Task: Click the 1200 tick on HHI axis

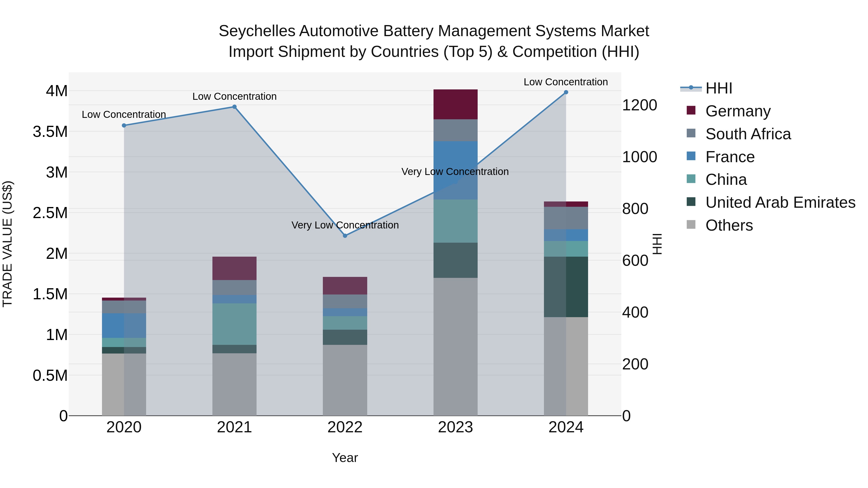Action: tap(639, 105)
